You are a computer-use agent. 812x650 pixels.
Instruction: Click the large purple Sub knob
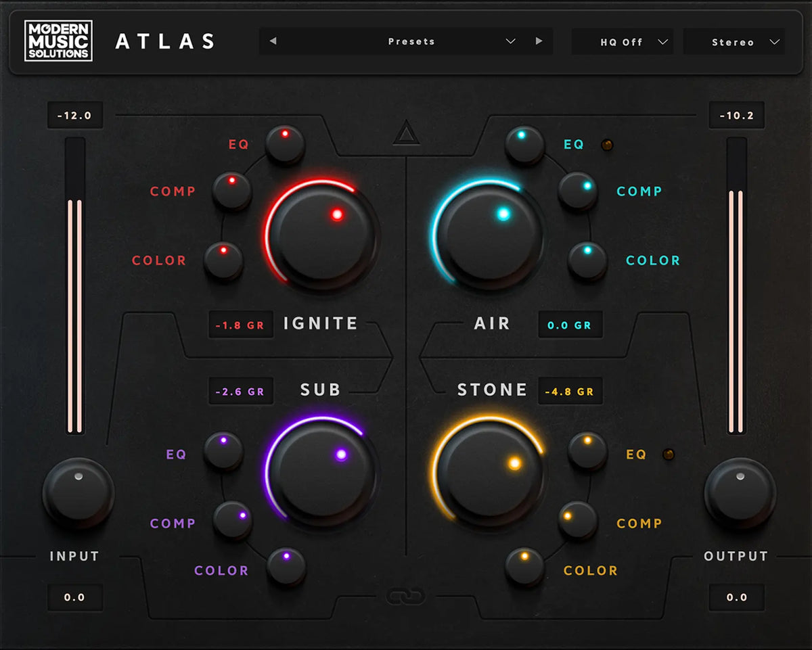(322, 471)
